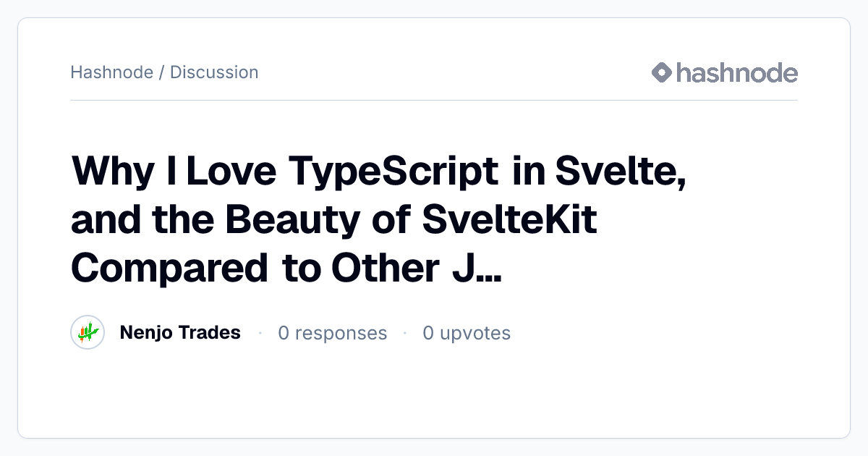Click the Hashnode diamond logo icon
Image resolution: width=868 pixels, height=456 pixels.
pyautogui.click(x=662, y=72)
